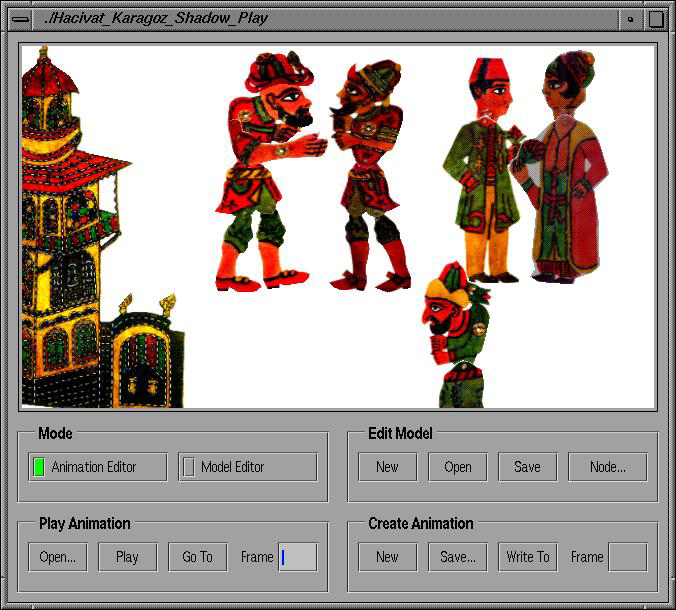Click the Go To frame button

197,557
